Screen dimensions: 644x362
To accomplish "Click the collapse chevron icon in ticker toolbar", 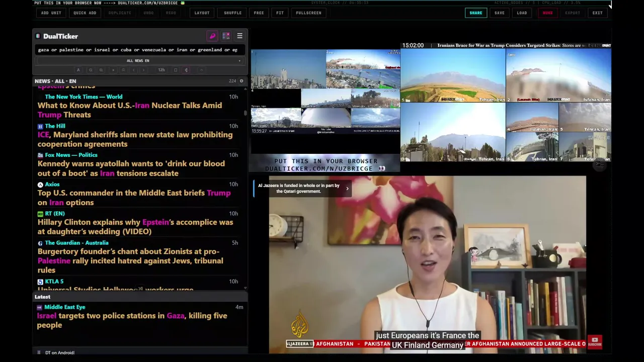I will tap(201, 70).
